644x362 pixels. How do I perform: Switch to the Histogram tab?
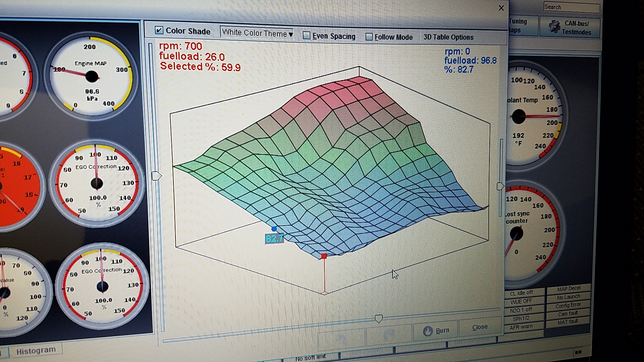(x=36, y=351)
